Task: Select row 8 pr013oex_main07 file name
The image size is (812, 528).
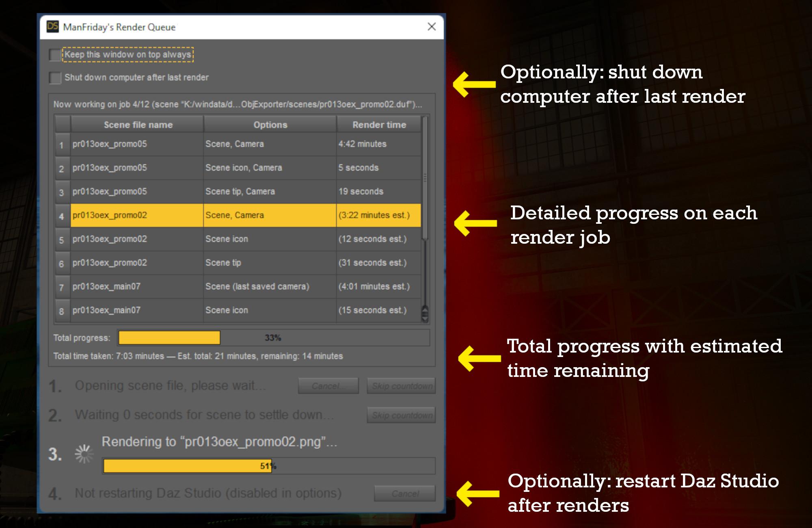Action: tap(137, 310)
